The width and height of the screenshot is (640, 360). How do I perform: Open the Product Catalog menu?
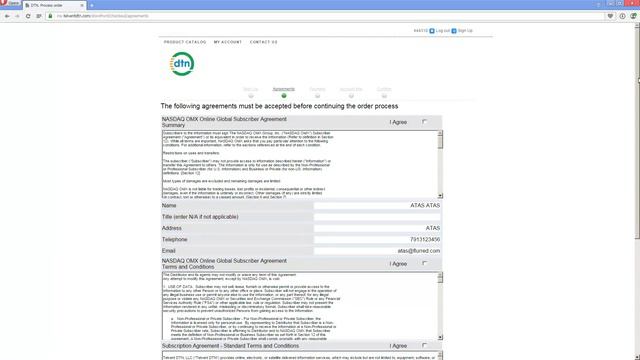tap(185, 42)
